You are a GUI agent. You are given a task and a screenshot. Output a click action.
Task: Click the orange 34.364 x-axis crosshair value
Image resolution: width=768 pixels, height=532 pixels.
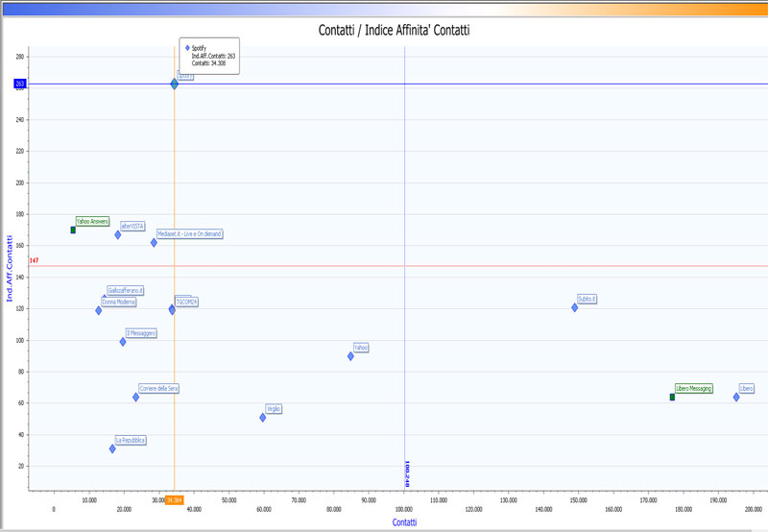174,500
